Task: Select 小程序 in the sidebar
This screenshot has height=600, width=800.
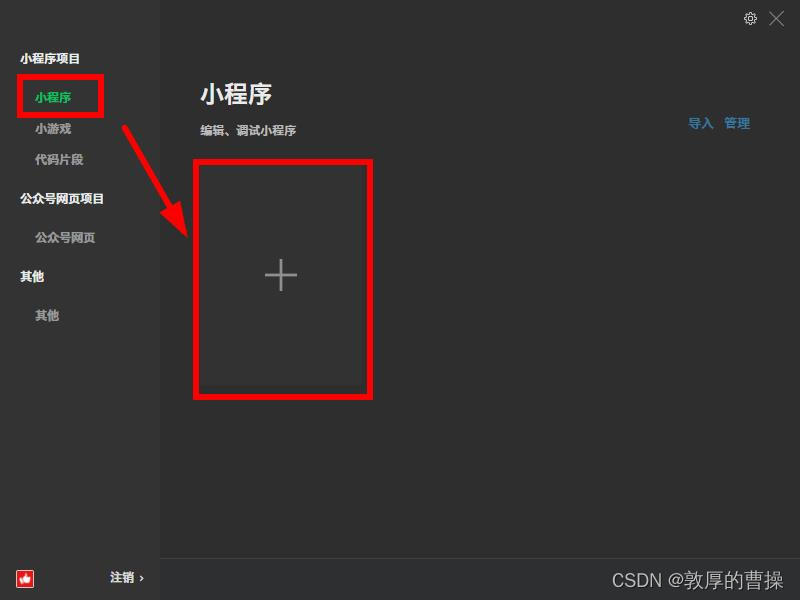Action: tap(53, 97)
